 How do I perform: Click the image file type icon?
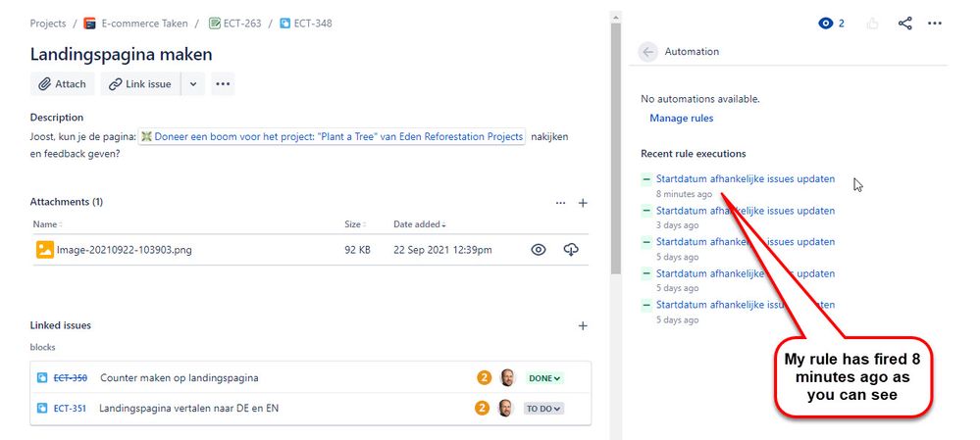point(45,250)
